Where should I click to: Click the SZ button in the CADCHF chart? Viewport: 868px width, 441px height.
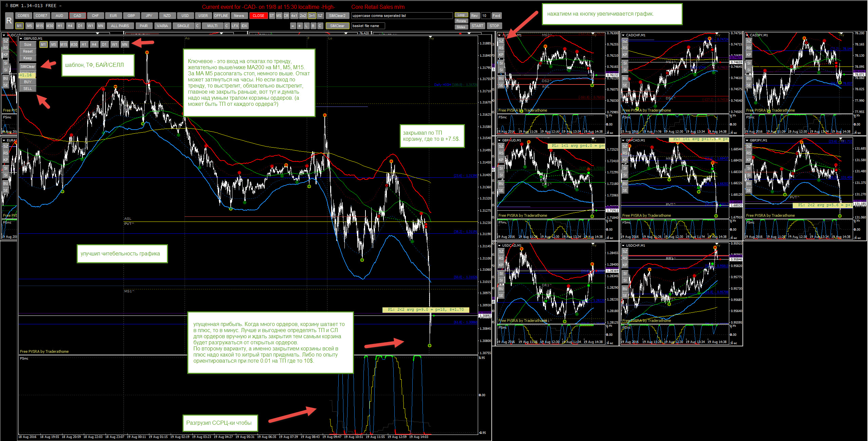tap(625, 41)
